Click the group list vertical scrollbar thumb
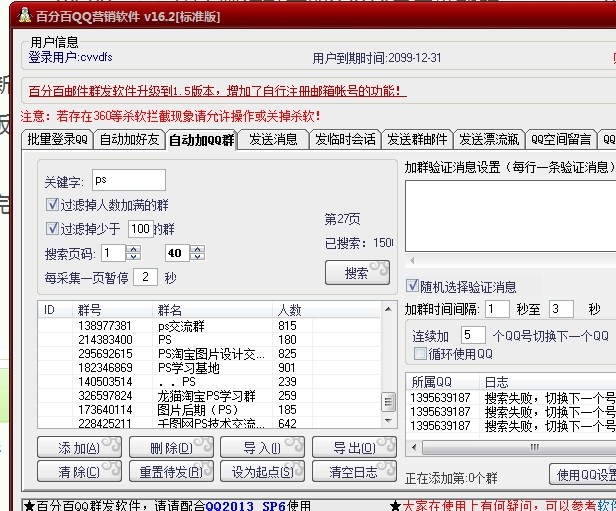The height and width of the screenshot is (511, 616). 388,401
